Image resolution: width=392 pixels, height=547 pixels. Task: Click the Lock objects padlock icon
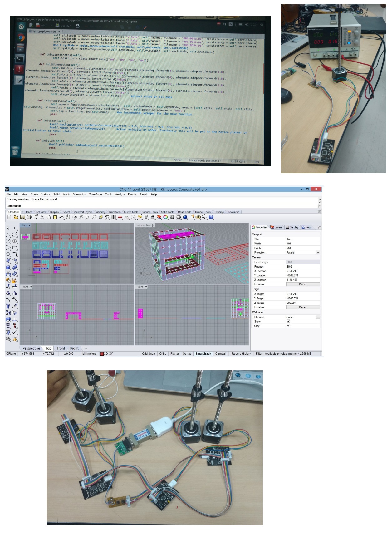coord(152,217)
